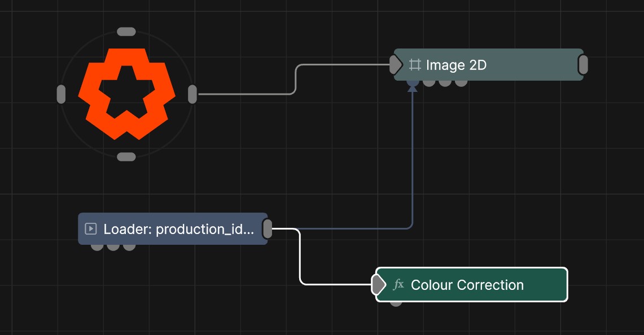Click the Loader node's right output port
The width and height of the screenshot is (644, 335).
click(x=268, y=229)
